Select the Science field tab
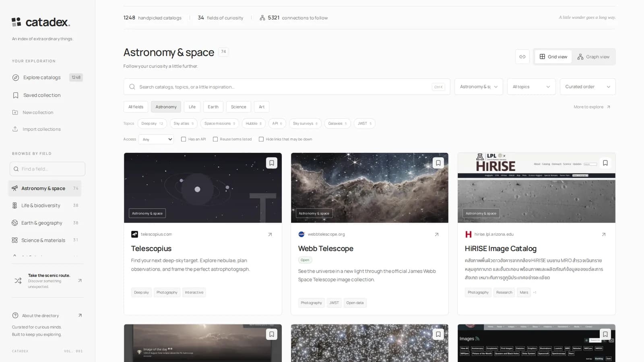The image size is (644, 362). click(238, 107)
